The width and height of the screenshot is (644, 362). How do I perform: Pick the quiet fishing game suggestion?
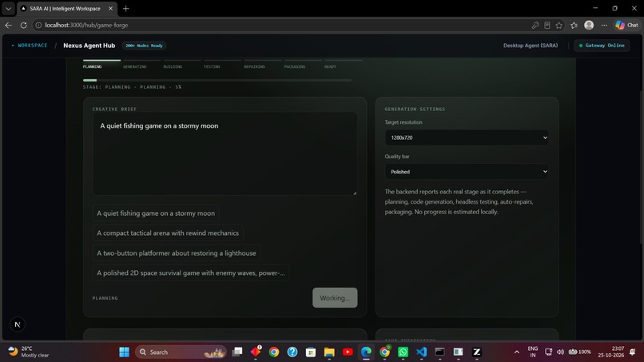[x=156, y=213]
